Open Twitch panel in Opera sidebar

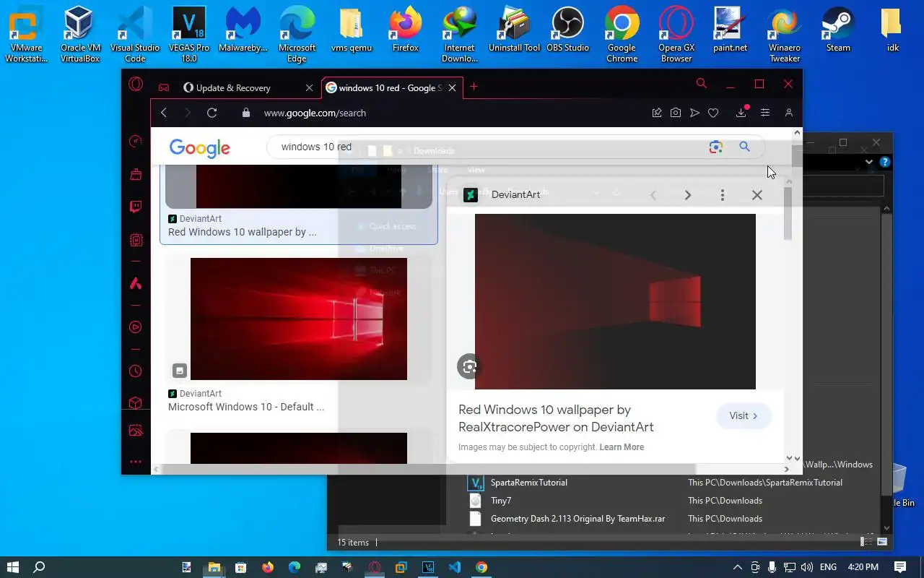coord(136,207)
